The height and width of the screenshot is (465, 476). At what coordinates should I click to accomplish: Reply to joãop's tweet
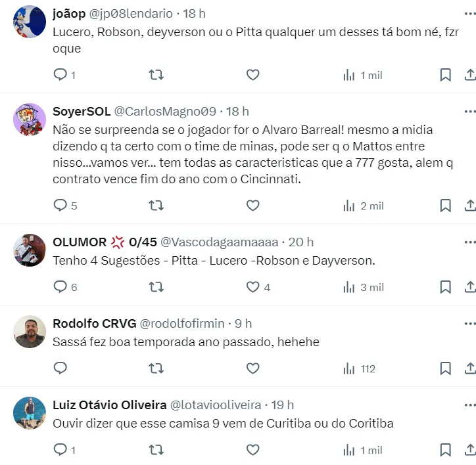coord(60,75)
